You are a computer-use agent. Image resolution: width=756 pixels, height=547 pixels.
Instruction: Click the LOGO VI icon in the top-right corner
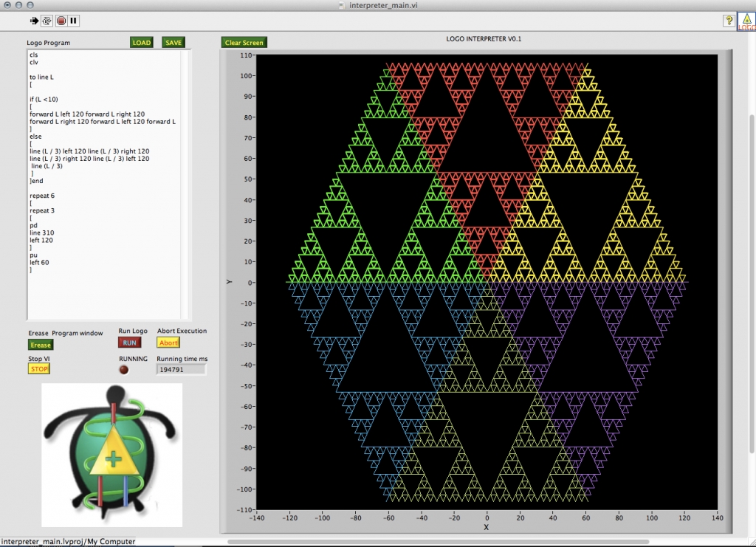coord(746,21)
